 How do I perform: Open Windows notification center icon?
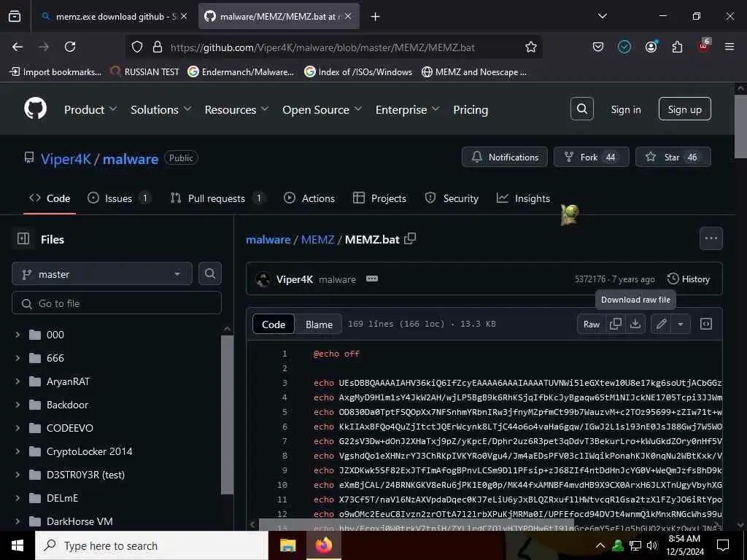pyautogui.click(x=723, y=545)
